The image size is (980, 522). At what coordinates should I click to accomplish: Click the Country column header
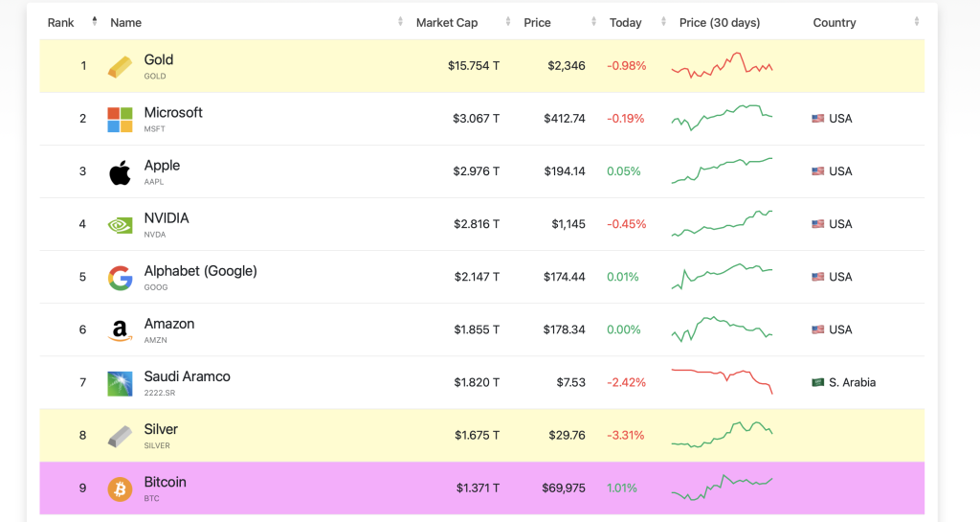click(x=835, y=22)
